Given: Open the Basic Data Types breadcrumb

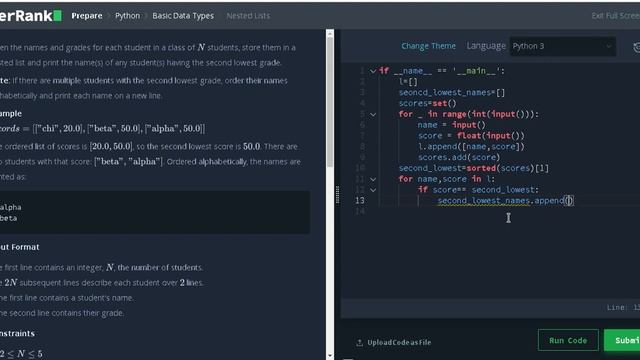Looking at the screenshot, I should tap(183, 16).
